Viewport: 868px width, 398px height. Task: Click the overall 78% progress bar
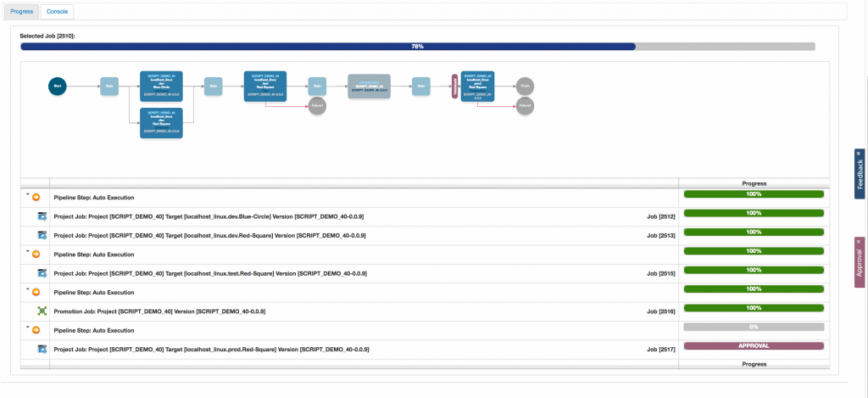(x=417, y=47)
